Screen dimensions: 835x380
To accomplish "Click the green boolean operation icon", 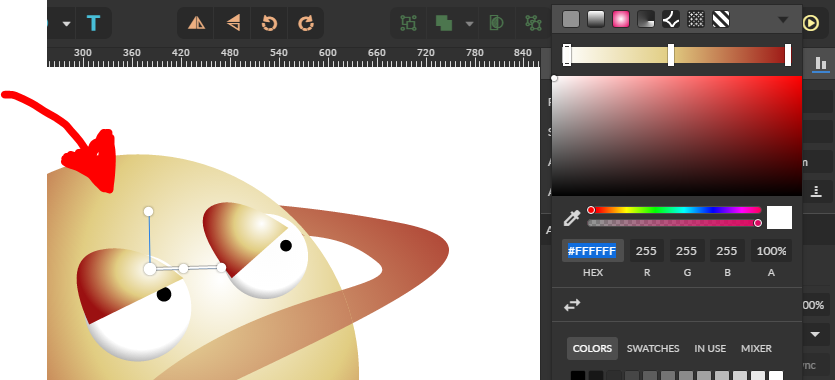I will click(444, 23).
